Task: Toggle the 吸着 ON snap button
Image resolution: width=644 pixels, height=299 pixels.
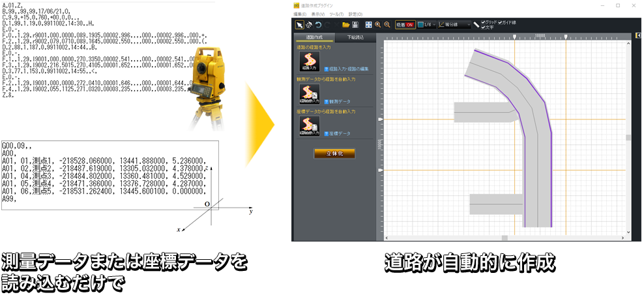Action: tap(405, 25)
